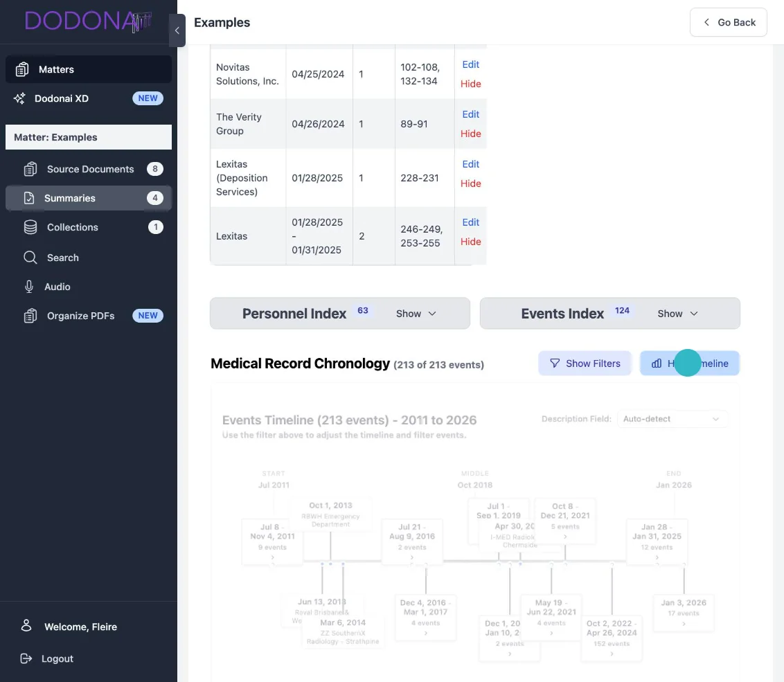Image resolution: width=784 pixels, height=682 pixels.
Task: Hide the The Verity Group row
Action: tap(470, 134)
